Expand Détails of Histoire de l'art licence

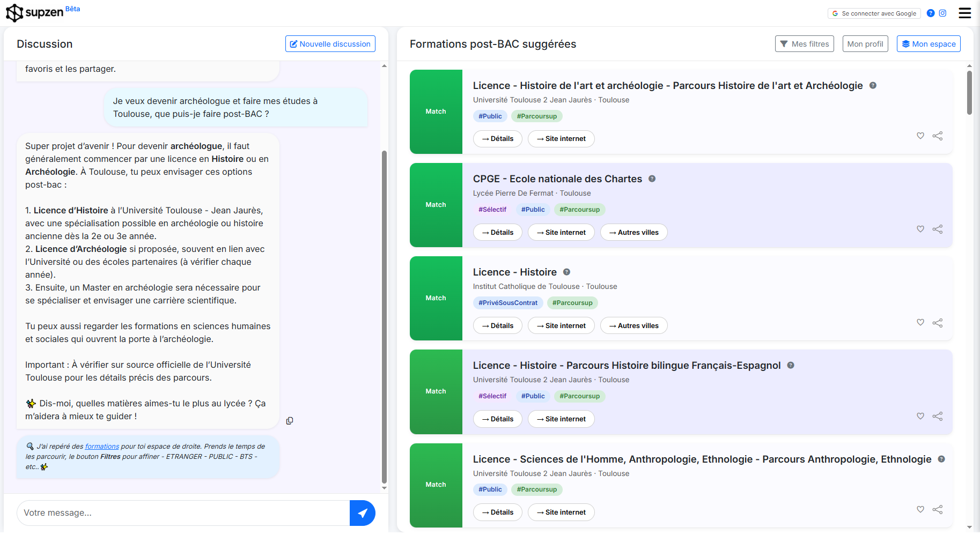497,139
